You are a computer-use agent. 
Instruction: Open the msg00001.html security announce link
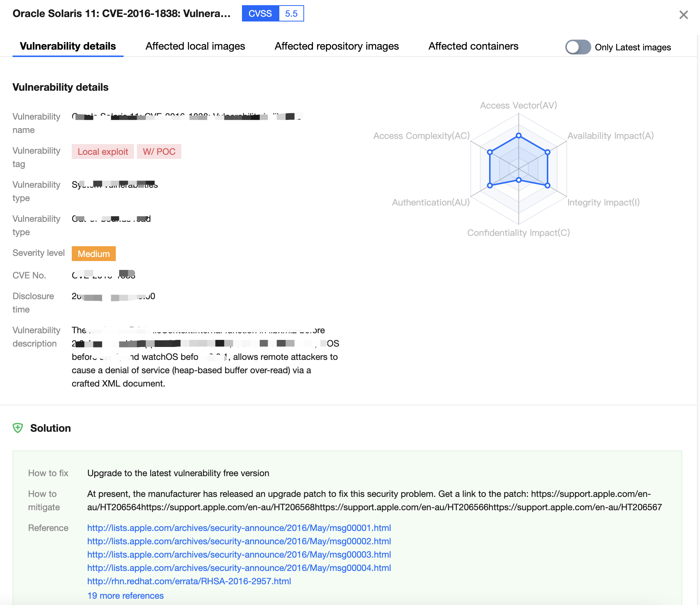coord(239,528)
